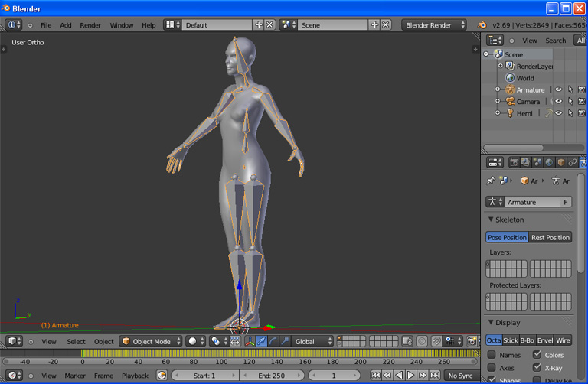Screen dimensions: 588x384
Task: Open the Render Layers properties tab
Action: point(525,162)
